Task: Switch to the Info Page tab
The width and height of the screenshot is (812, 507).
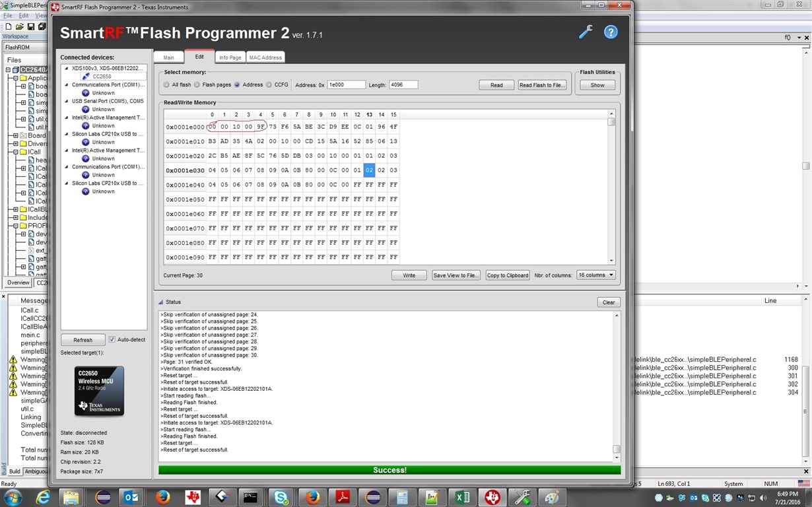Action: click(x=230, y=57)
